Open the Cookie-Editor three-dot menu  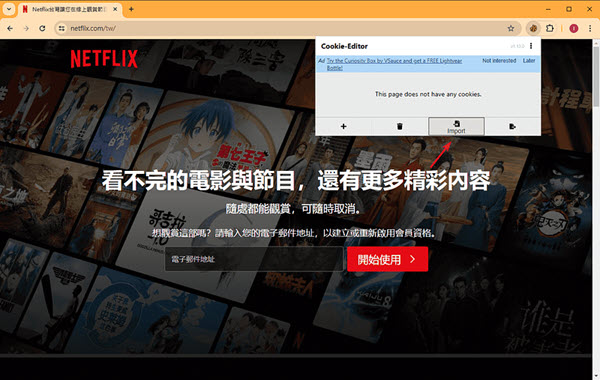click(x=531, y=46)
